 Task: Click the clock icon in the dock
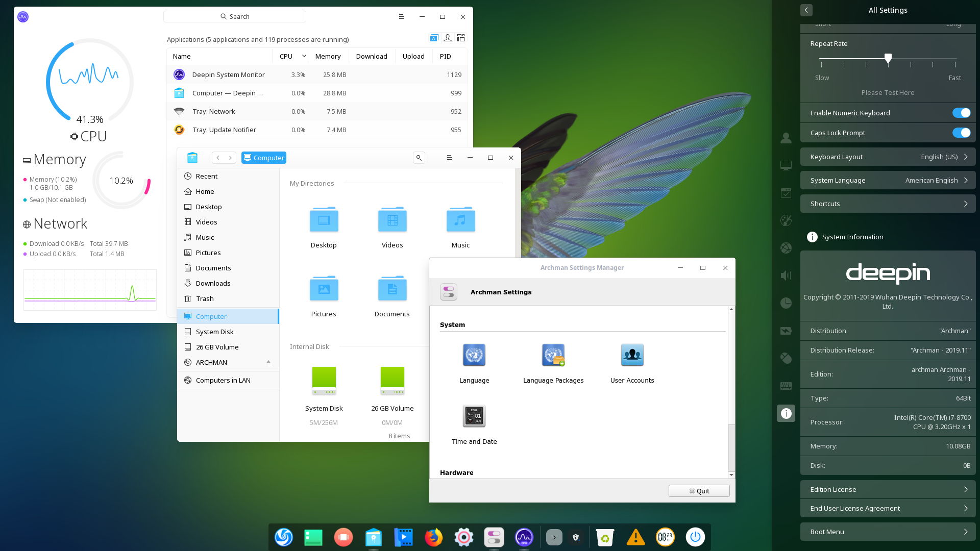665,537
